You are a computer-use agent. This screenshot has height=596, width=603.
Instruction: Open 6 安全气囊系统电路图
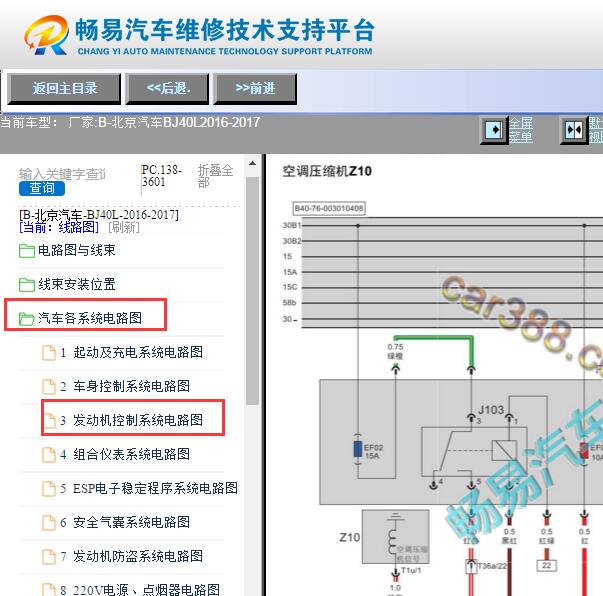tap(125, 522)
